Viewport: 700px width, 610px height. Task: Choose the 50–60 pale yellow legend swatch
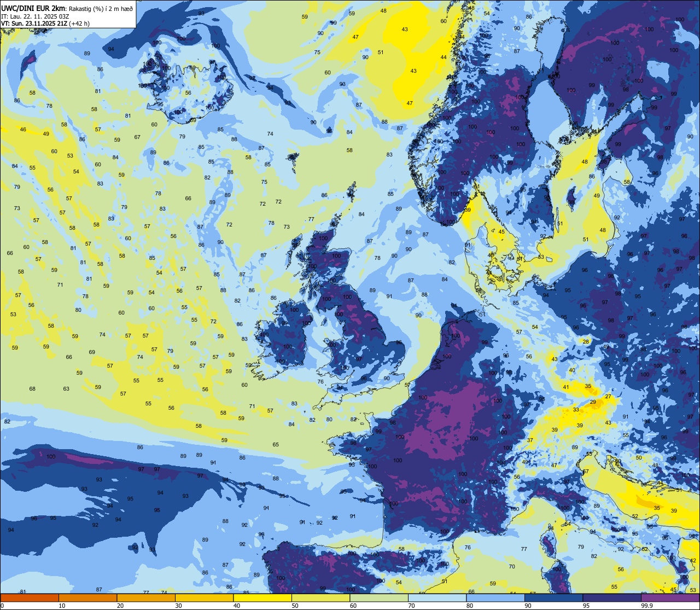pos(320,598)
